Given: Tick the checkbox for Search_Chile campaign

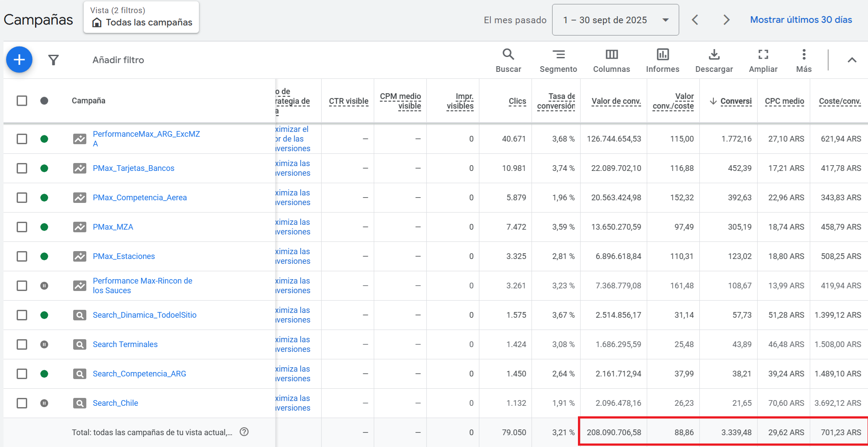Looking at the screenshot, I should [22, 403].
